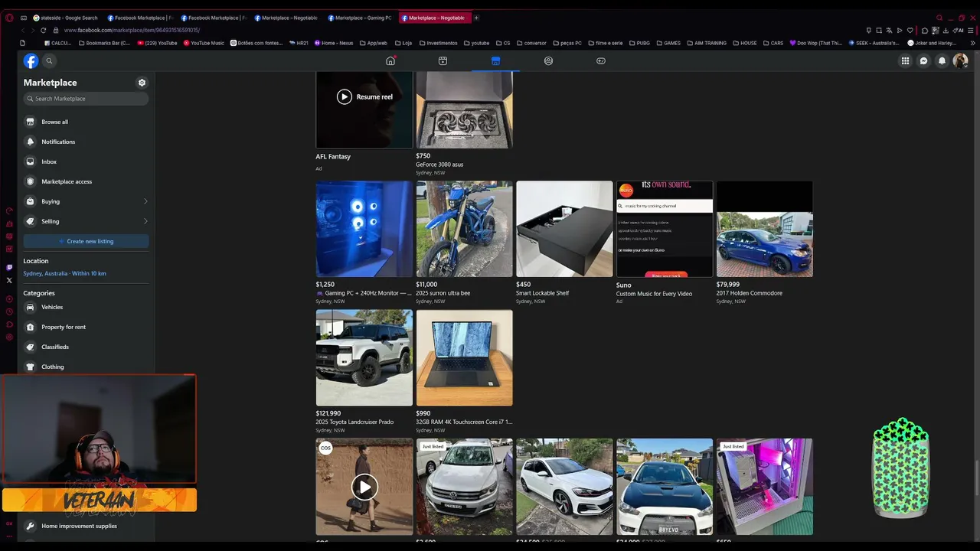Switch to the Marketplace – Gaming PC tab
Image resolution: width=980 pixels, height=551 pixels.
point(359,18)
